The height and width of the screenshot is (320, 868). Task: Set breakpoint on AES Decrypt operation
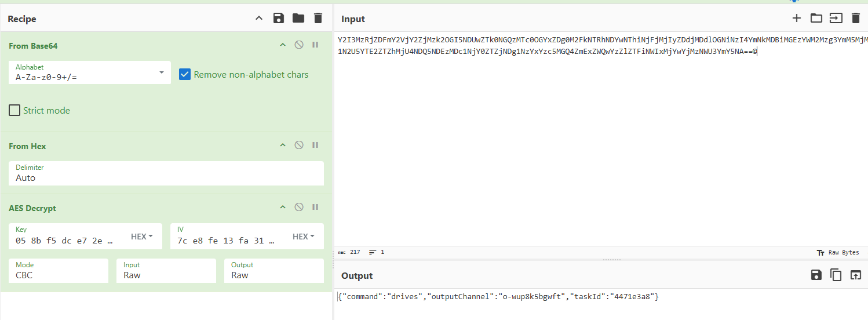(x=315, y=208)
